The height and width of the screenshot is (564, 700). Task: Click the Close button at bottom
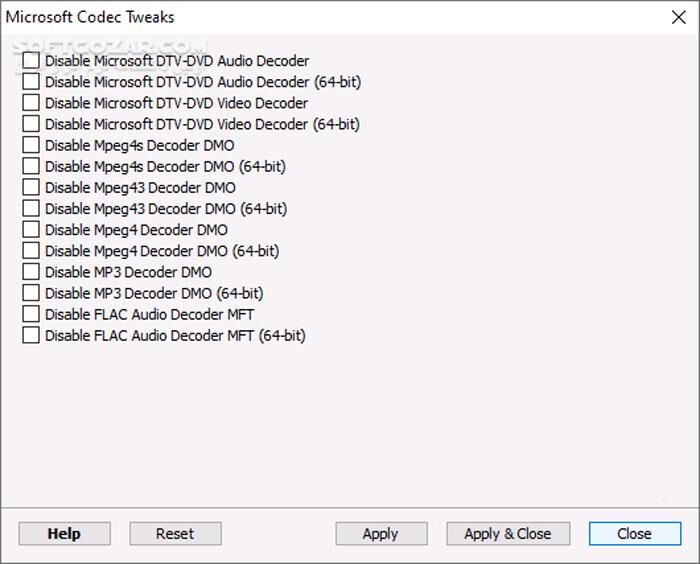pyautogui.click(x=634, y=533)
